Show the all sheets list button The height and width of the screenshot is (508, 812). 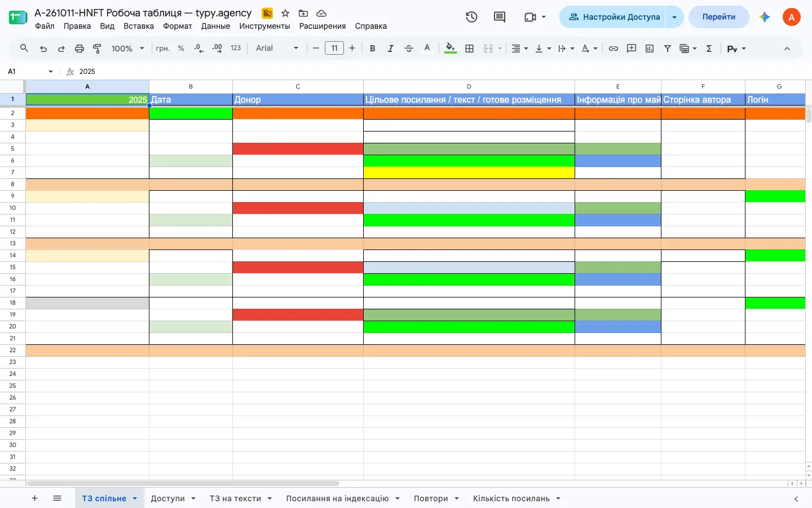point(57,498)
